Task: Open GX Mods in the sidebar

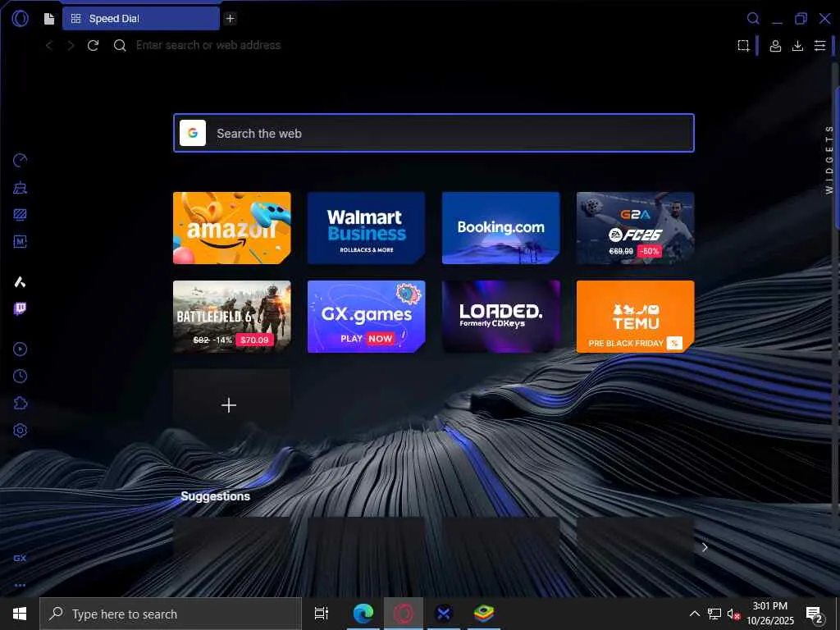Action: 20,242
